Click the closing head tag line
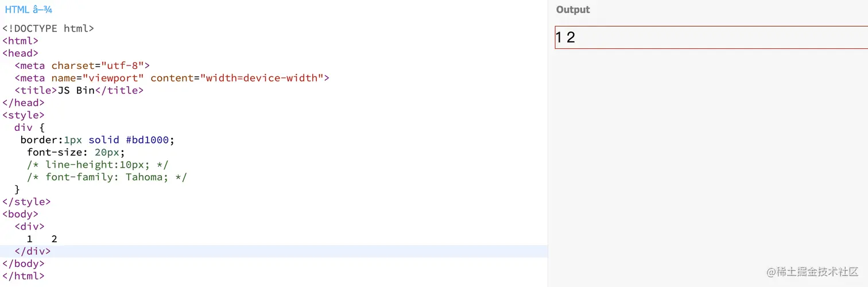This screenshot has width=868, height=287. point(23,103)
